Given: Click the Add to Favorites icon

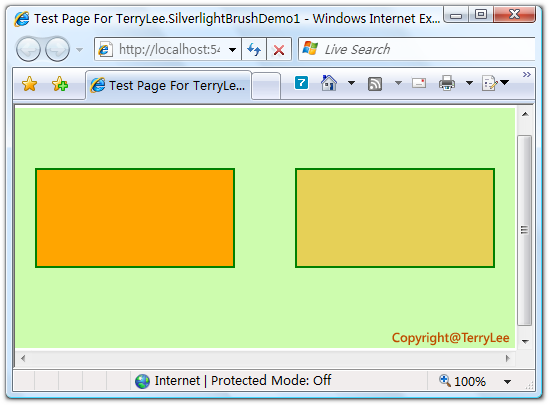Looking at the screenshot, I should [x=60, y=84].
